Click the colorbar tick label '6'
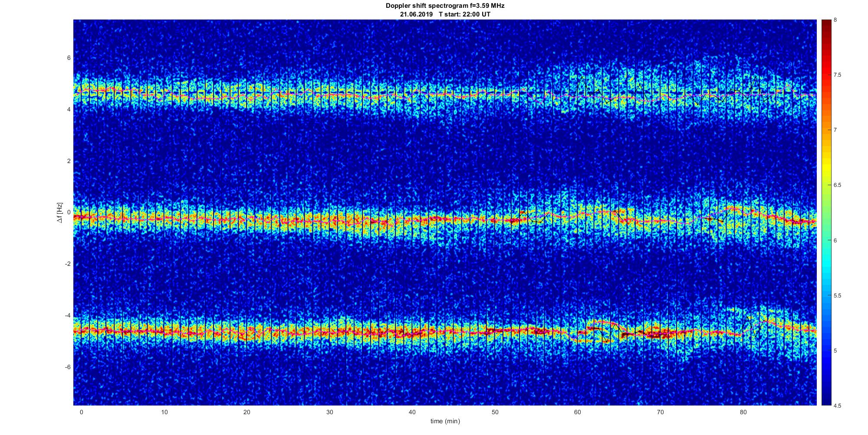 point(835,240)
